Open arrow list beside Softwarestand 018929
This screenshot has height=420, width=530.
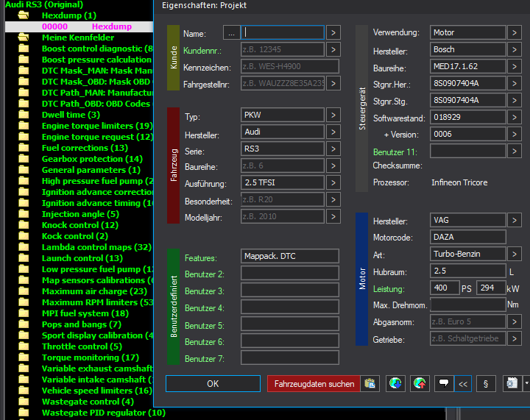pos(514,117)
